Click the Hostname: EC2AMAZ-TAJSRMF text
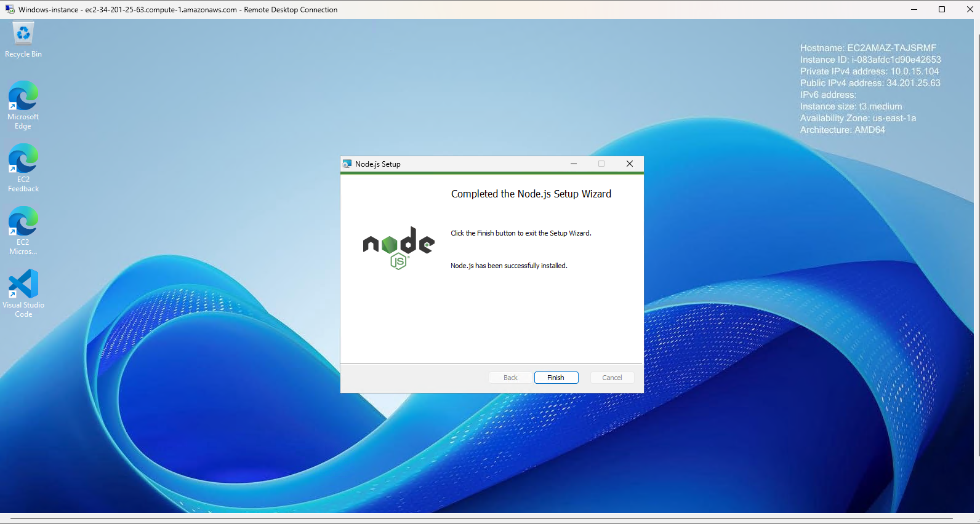The height and width of the screenshot is (524, 980). (x=868, y=48)
